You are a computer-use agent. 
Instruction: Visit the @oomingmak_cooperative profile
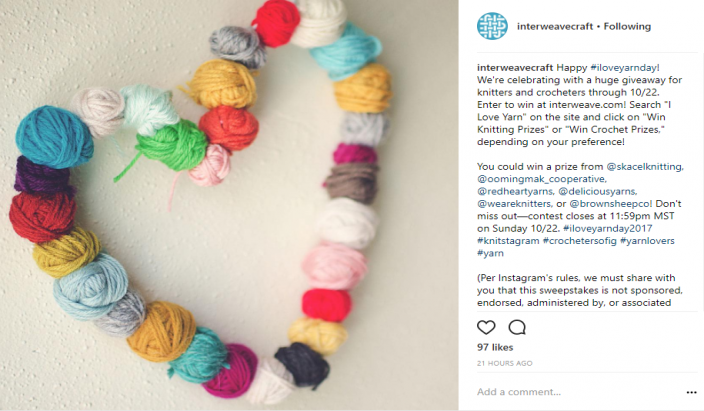541,179
